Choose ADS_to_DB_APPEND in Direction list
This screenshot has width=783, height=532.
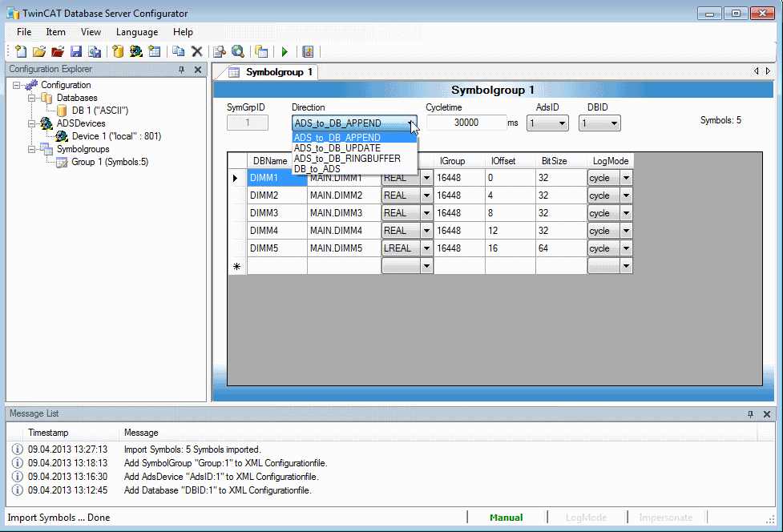coord(354,138)
